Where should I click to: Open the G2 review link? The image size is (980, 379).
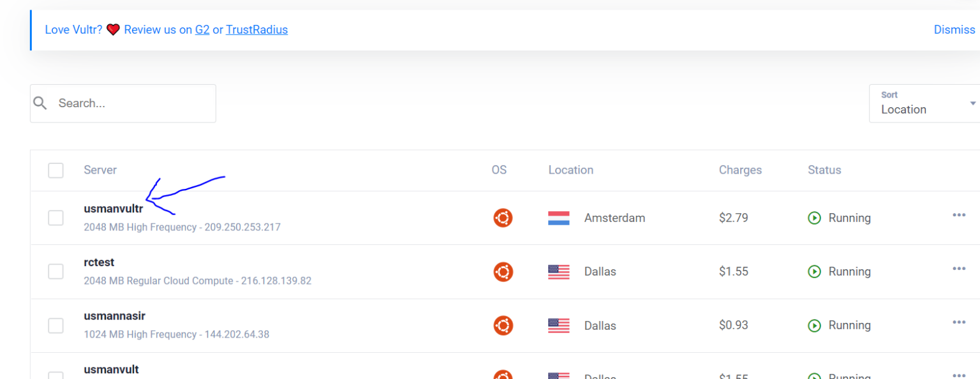(202, 29)
